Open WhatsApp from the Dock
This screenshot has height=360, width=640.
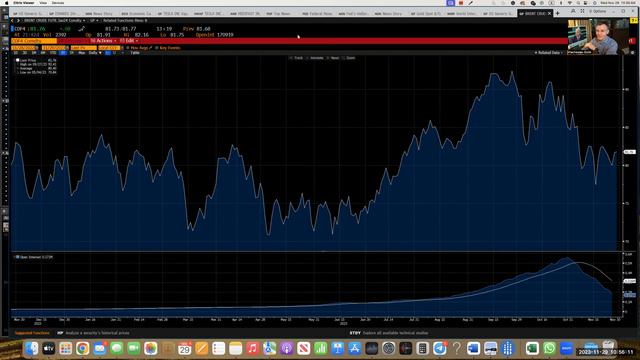click(x=549, y=349)
